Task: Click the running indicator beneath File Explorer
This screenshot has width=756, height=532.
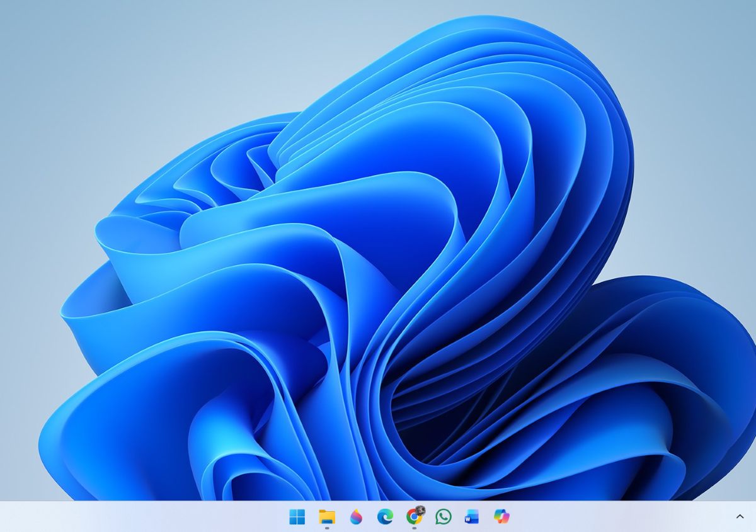Action: click(x=327, y=528)
